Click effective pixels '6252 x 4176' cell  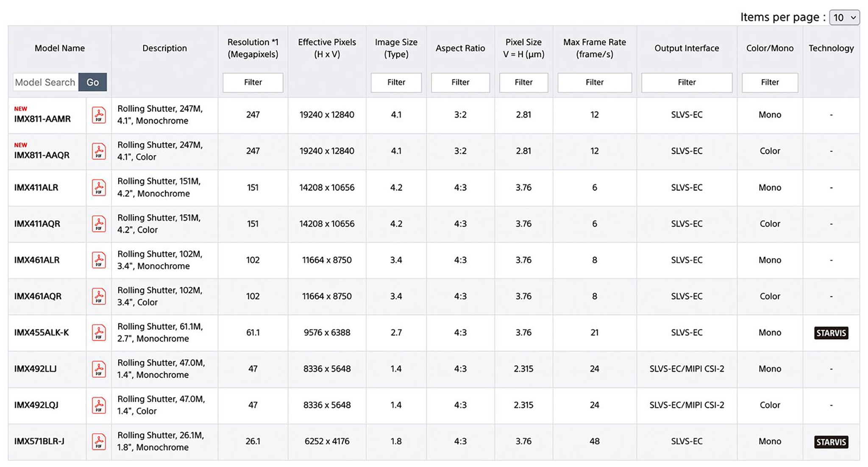point(327,442)
